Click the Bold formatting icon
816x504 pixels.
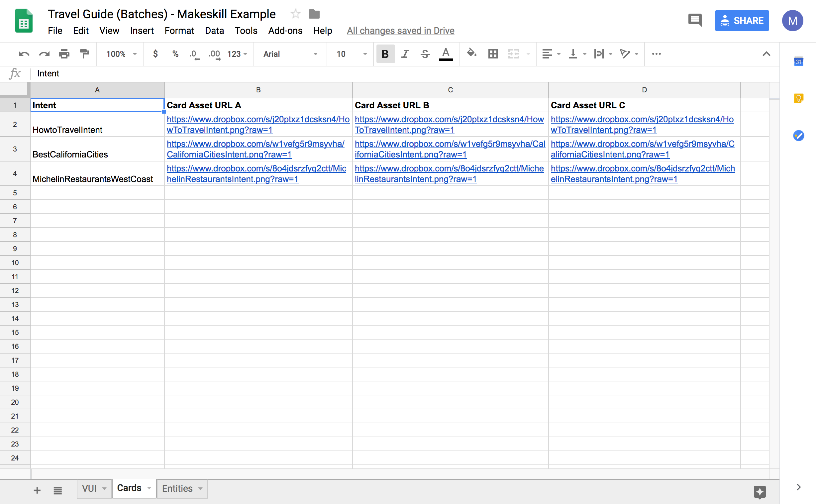pyautogui.click(x=385, y=53)
